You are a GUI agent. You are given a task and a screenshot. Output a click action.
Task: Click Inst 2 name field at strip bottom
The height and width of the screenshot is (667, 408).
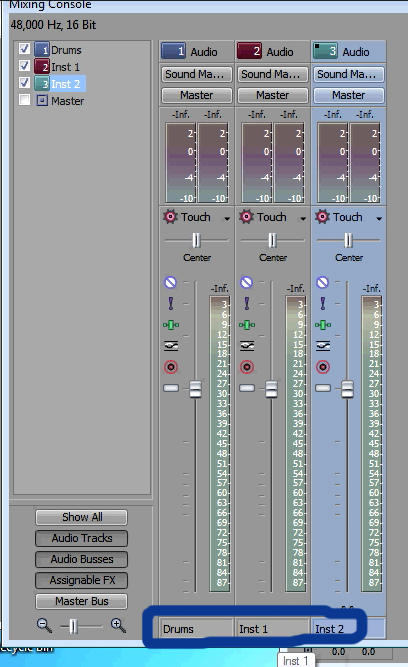coord(349,629)
